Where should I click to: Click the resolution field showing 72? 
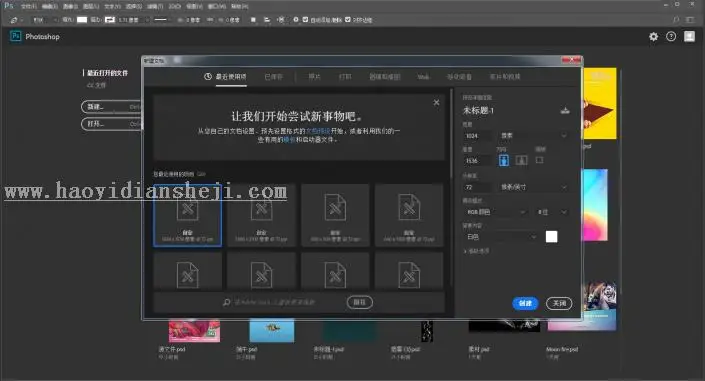(477, 187)
